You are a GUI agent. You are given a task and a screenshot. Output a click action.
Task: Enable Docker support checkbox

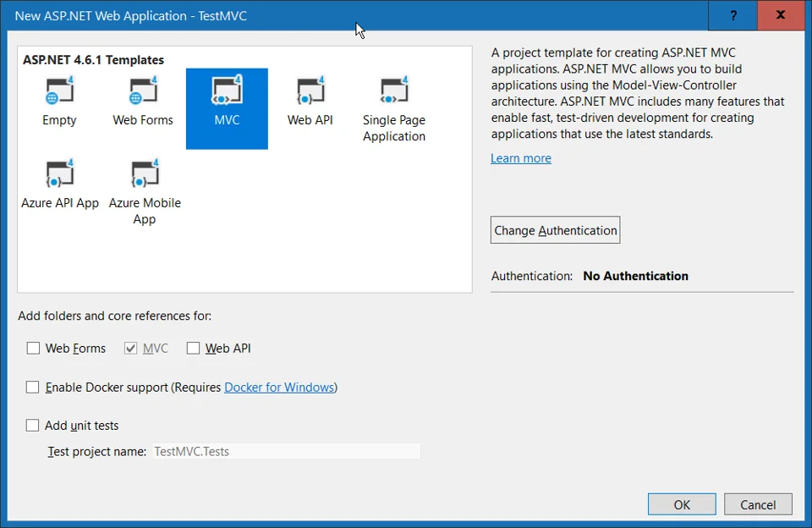33,387
